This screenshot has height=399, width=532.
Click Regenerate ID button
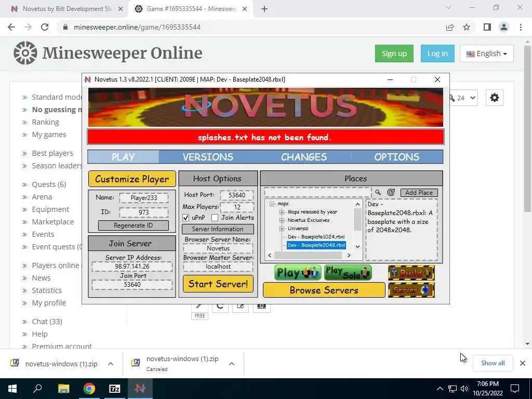click(x=134, y=225)
